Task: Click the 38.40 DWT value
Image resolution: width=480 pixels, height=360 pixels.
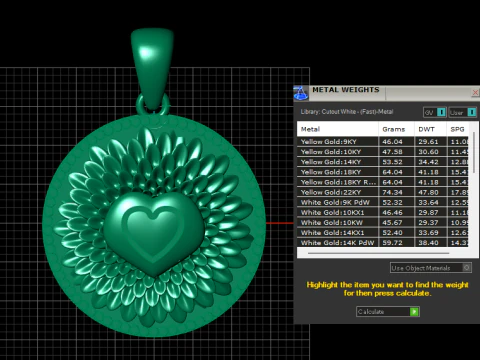Action: click(428, 243)
